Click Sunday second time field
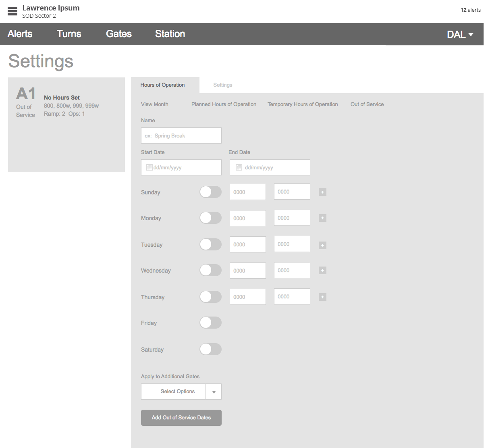The width and height of the screenshot is (488, 448). pos(292,192)
